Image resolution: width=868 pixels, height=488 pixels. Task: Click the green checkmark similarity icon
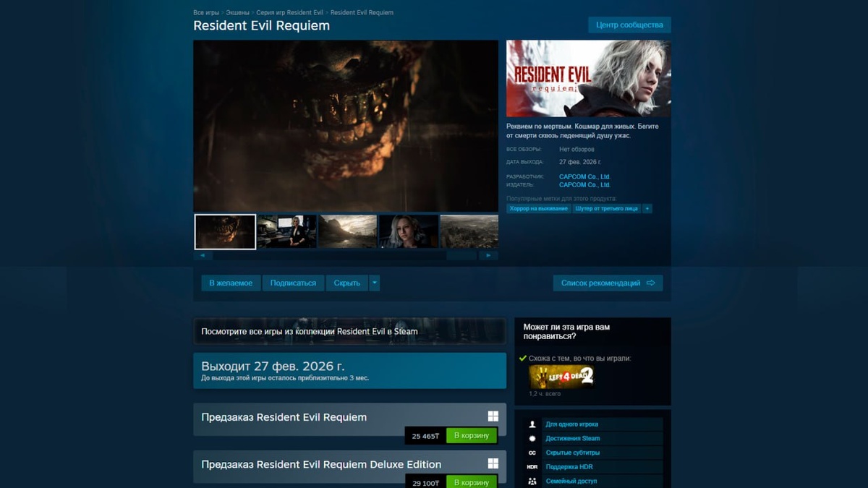(x=522, y=358)
